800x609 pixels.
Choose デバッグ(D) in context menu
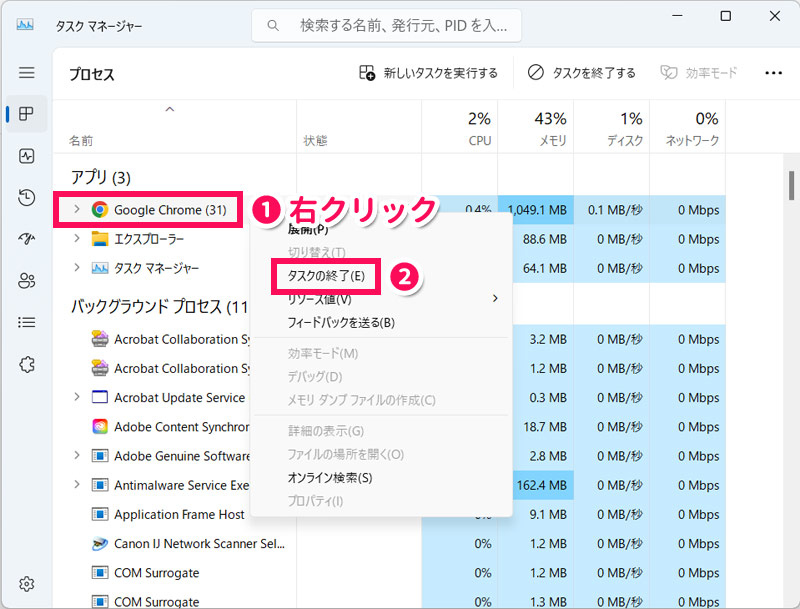point(314,377)
